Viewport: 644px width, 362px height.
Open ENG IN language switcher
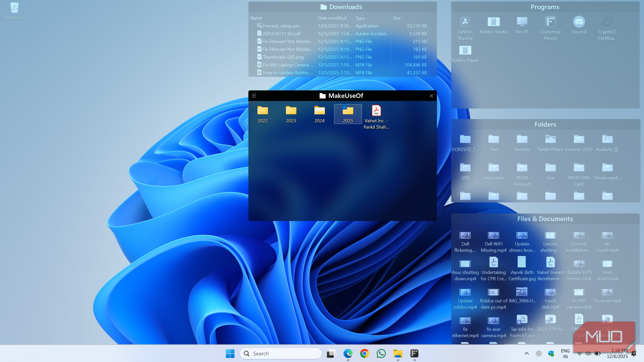pos(565,353)
